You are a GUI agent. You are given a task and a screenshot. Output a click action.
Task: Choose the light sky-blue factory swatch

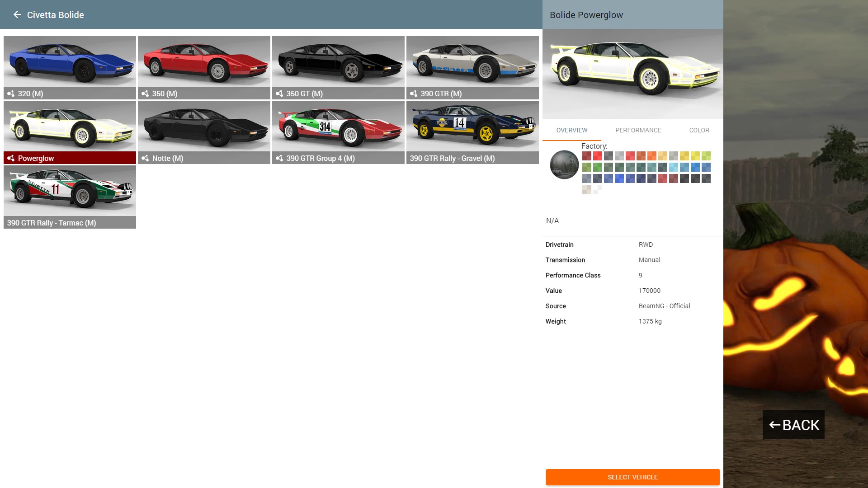[x=674, y=167]
